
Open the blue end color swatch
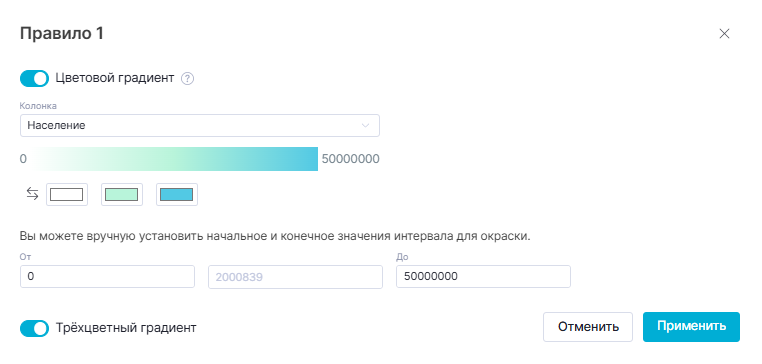click(177, 194)
